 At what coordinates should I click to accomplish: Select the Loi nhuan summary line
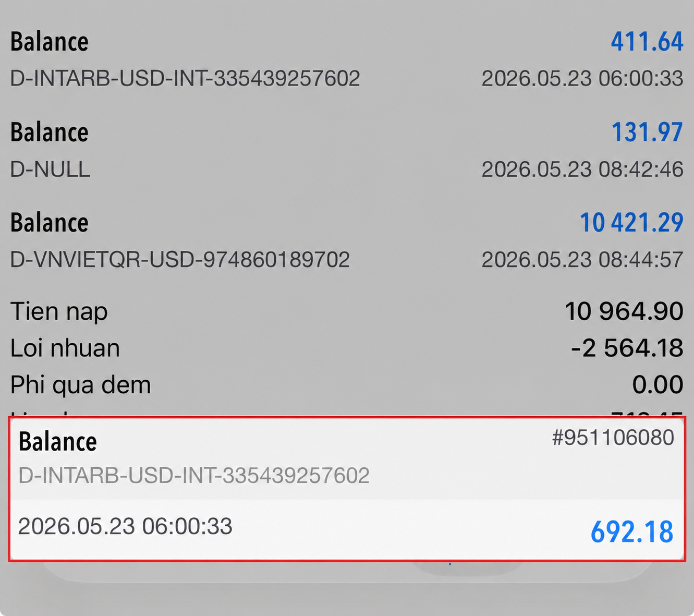347,348
